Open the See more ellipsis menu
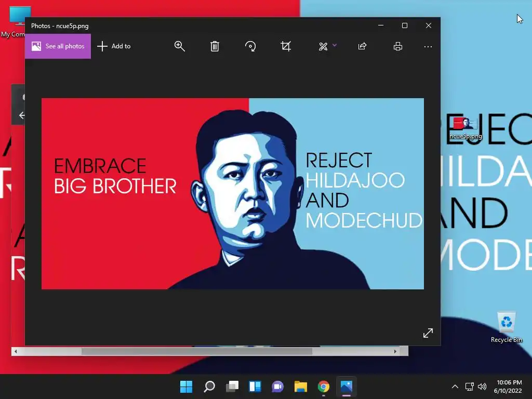The height and width of the screenshot is (399, 532). pos(428,46)
